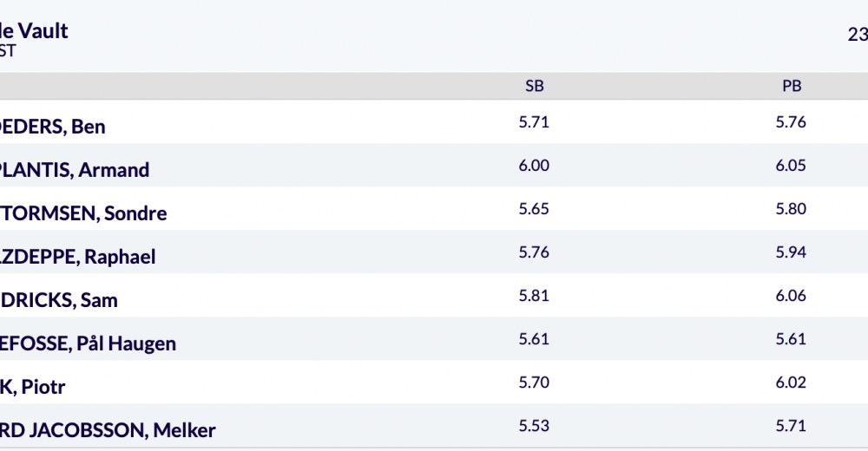Select the athlete name Sondre
This screenshot has width=868, height=451.
click(83, 213)
